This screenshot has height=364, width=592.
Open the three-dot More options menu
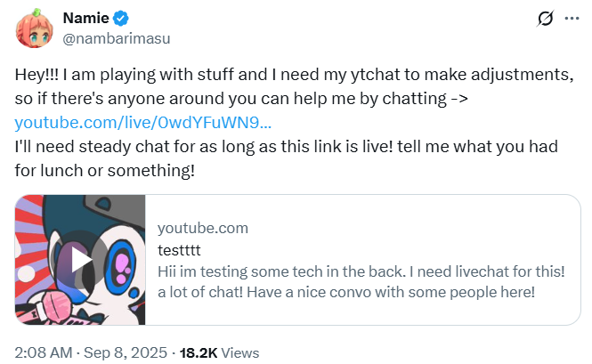point(572,19)
